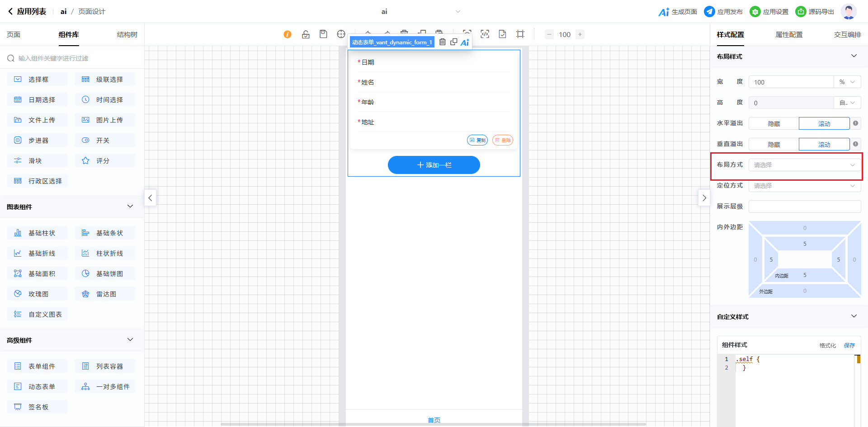
Task: Open the 布局方式 dropdown
Action: [804, 165]
